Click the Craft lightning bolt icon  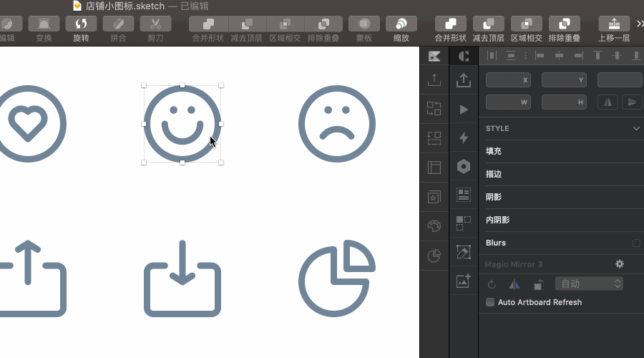click(464, 137)
